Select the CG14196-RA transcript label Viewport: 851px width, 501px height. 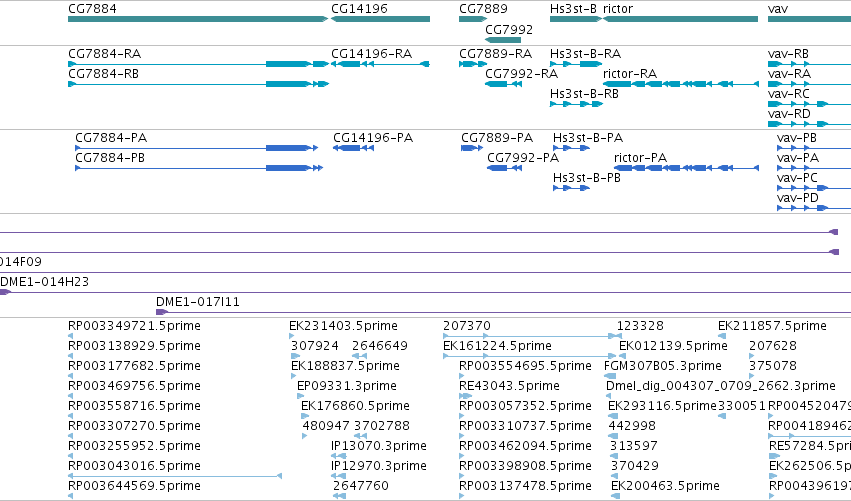[x=372, y=54]
